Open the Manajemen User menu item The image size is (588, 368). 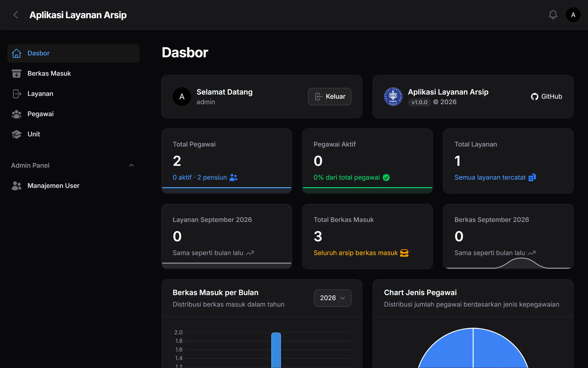point(73,186)
